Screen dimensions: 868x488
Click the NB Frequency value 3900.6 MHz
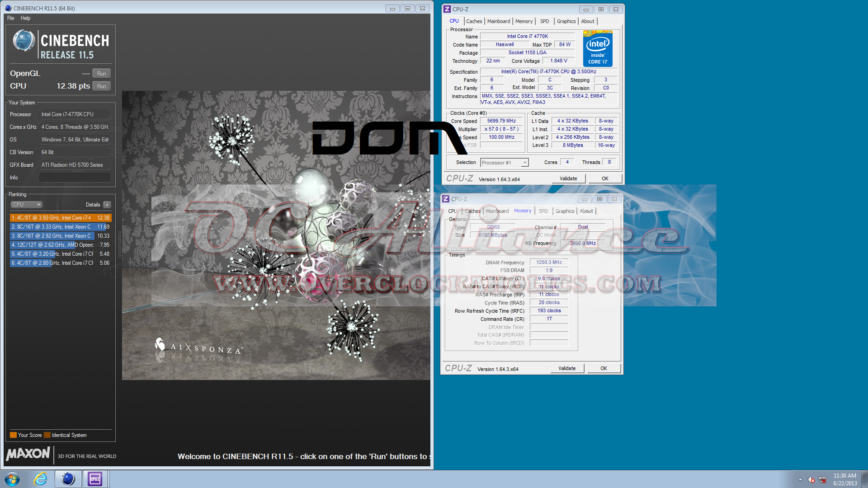point(583,243)
